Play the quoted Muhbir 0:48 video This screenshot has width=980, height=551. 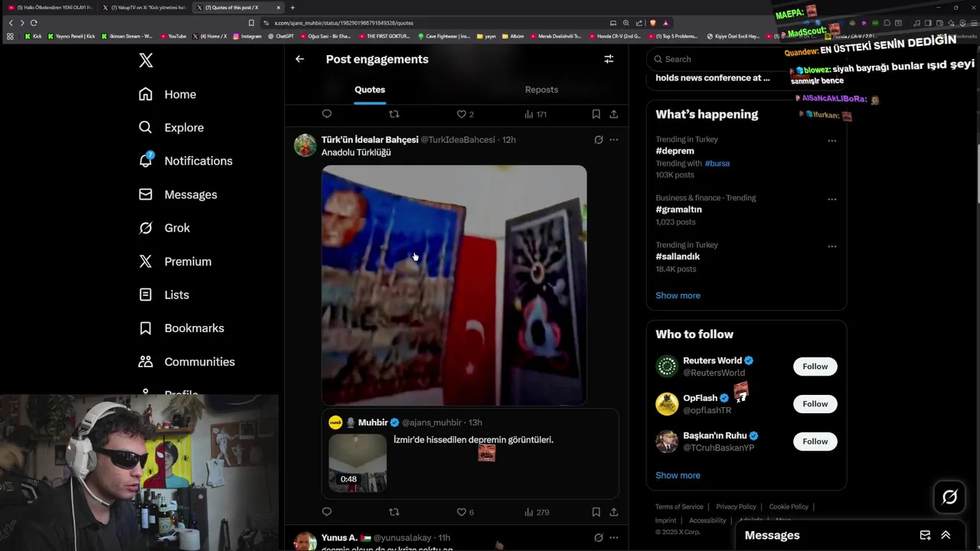(x=358, y=463)
